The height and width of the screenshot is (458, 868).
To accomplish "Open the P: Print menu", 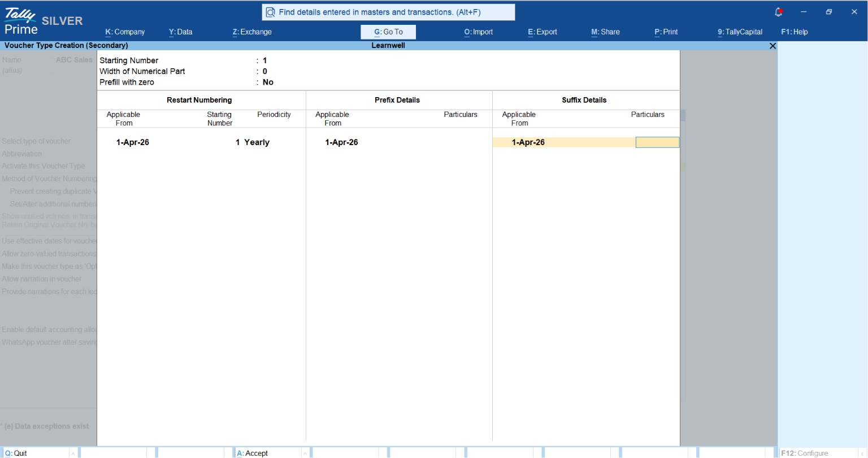I will (x=666, y=32).
